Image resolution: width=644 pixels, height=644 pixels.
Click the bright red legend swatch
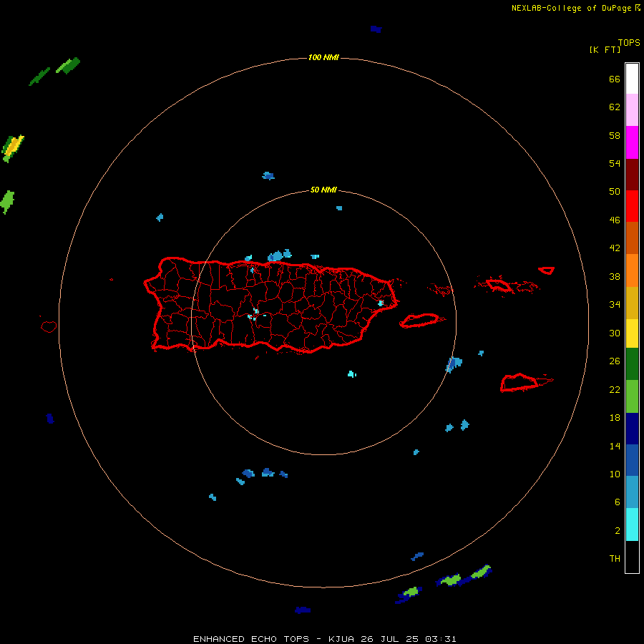[x=632, y=206]
